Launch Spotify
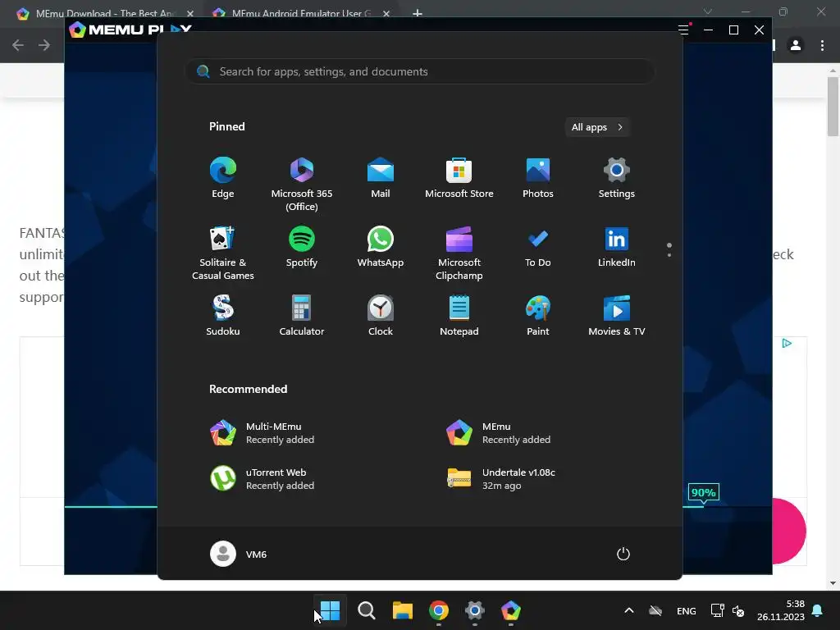Image resolution: width=840 pixels, height=630 pixels. coord(302,248)
